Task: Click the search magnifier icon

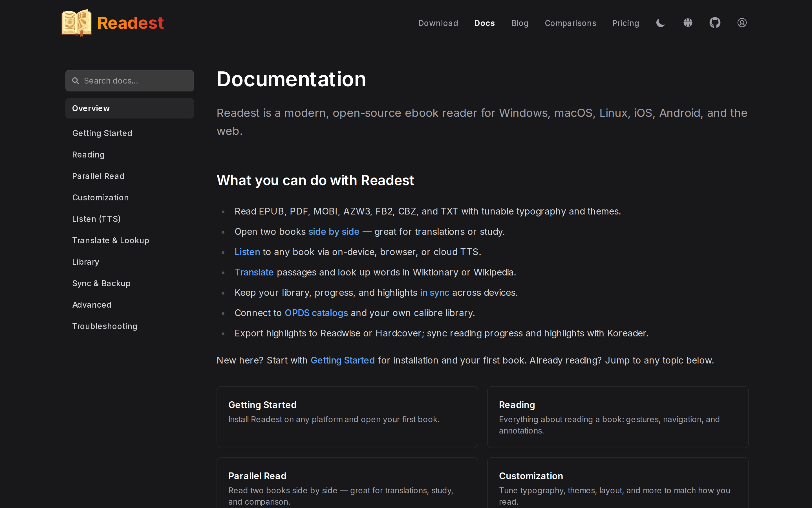Action: (76, 81)
